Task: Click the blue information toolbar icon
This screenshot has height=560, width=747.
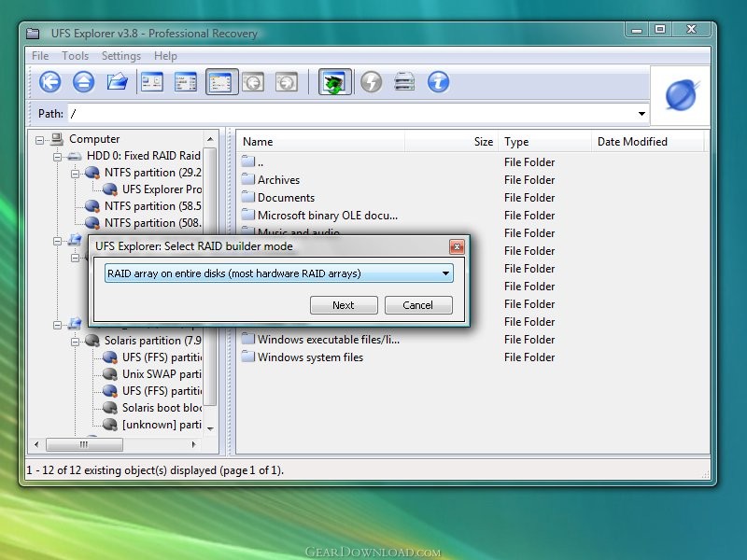Action: (x=438, y=82)
